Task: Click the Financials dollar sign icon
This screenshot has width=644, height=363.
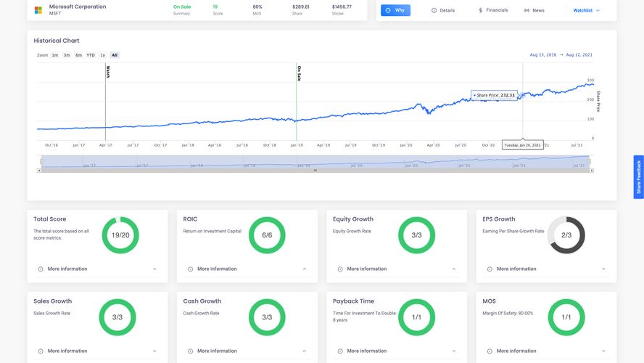Action: click(x=480, y=10)
